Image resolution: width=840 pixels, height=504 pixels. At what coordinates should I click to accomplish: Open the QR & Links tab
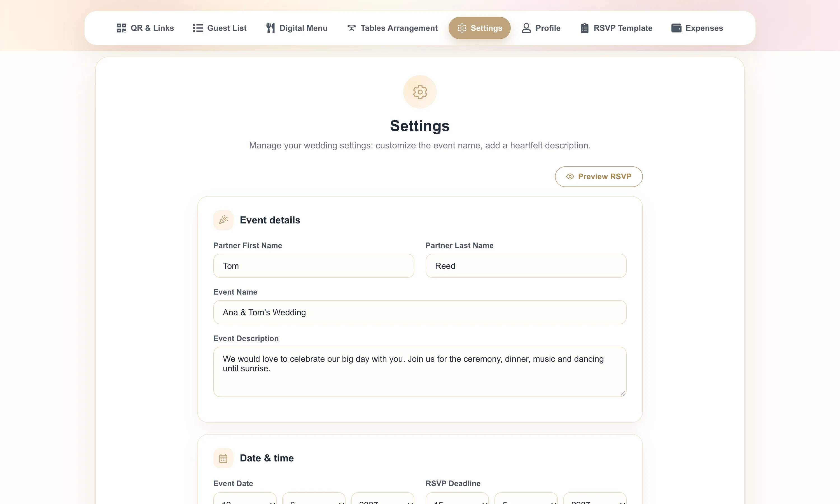tap(145, 28)
